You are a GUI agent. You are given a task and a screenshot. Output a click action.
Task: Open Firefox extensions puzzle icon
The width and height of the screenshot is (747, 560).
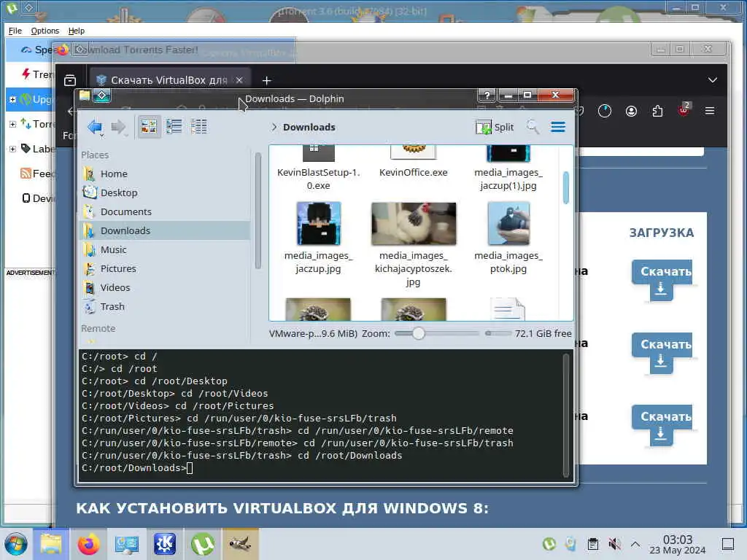pos(657,112)
